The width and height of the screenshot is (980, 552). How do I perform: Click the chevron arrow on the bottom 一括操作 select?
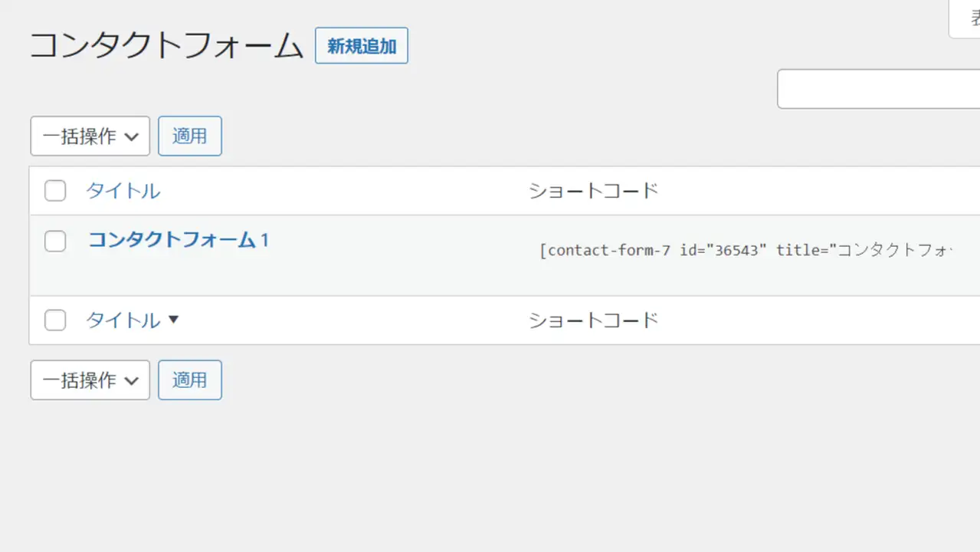click(131, 381)
